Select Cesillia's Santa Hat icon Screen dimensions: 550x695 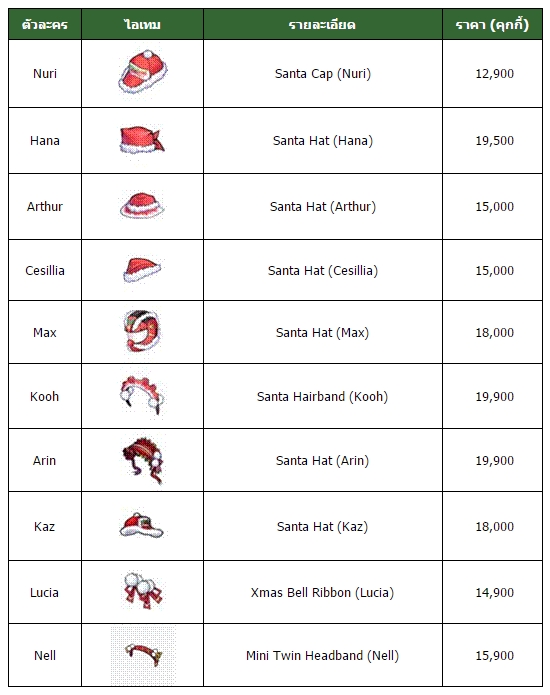pos(142,270)
